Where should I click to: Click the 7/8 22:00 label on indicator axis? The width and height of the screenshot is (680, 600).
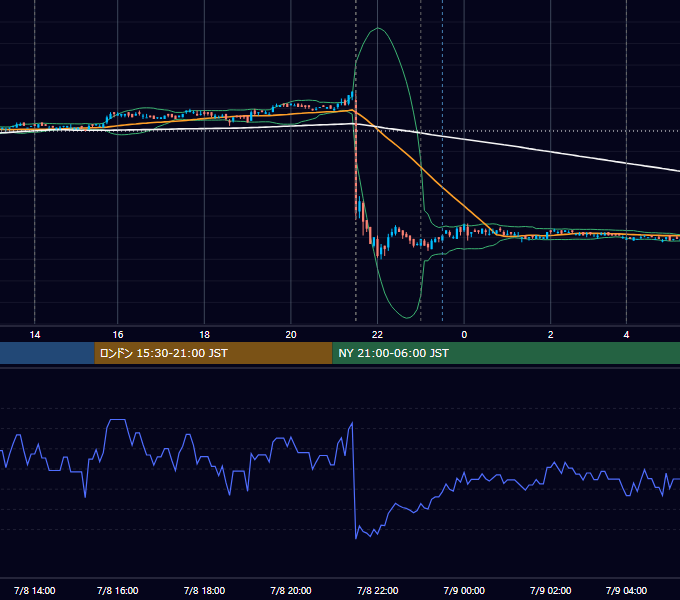tap(377, 590)
